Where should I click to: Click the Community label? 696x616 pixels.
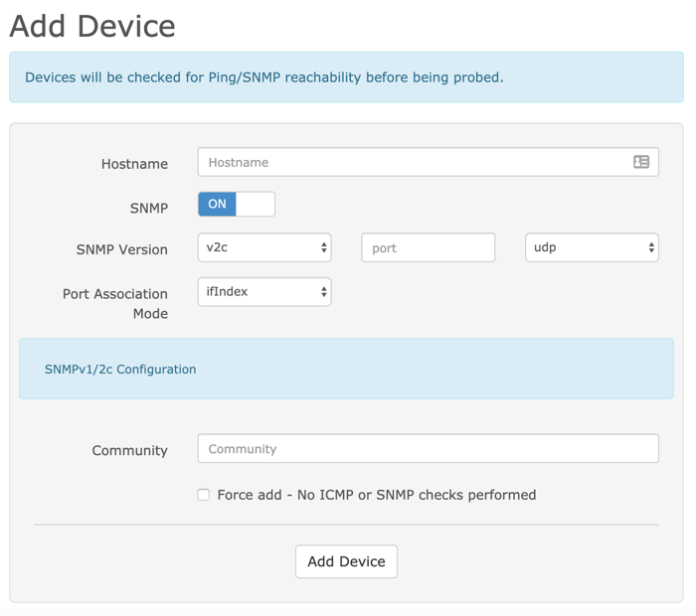(x=129, y=451)
